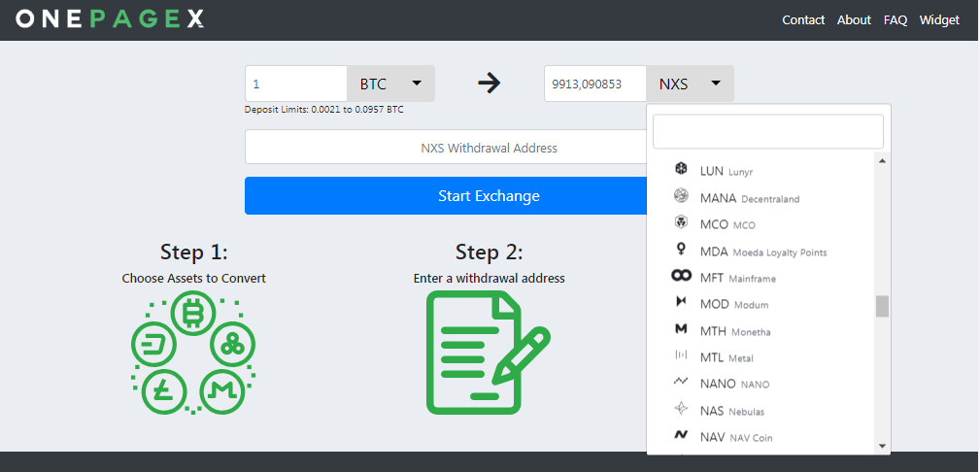Click the OnePageX logo
The image size is (980, 472).
coord(110,18)
